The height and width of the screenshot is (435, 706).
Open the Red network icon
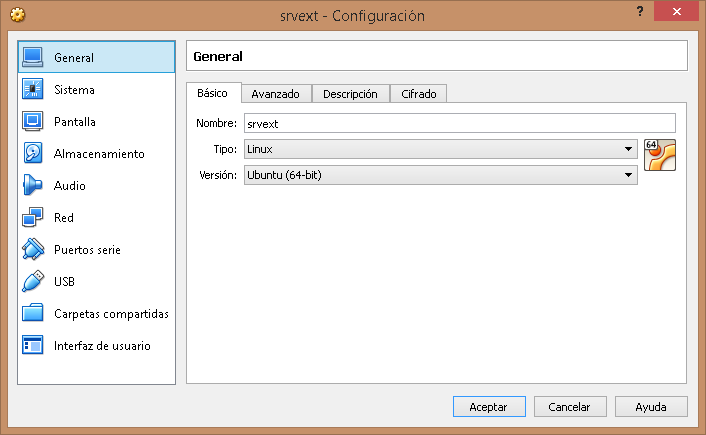[33, 218]
